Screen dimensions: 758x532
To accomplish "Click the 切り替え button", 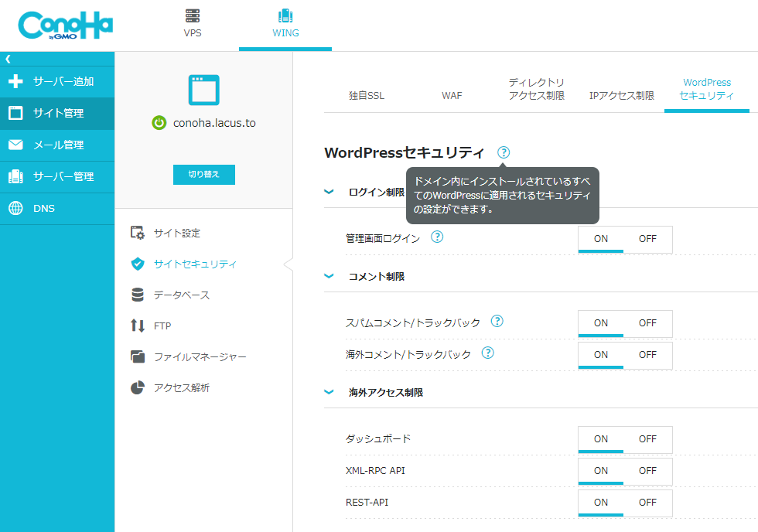I will (203, 175).
